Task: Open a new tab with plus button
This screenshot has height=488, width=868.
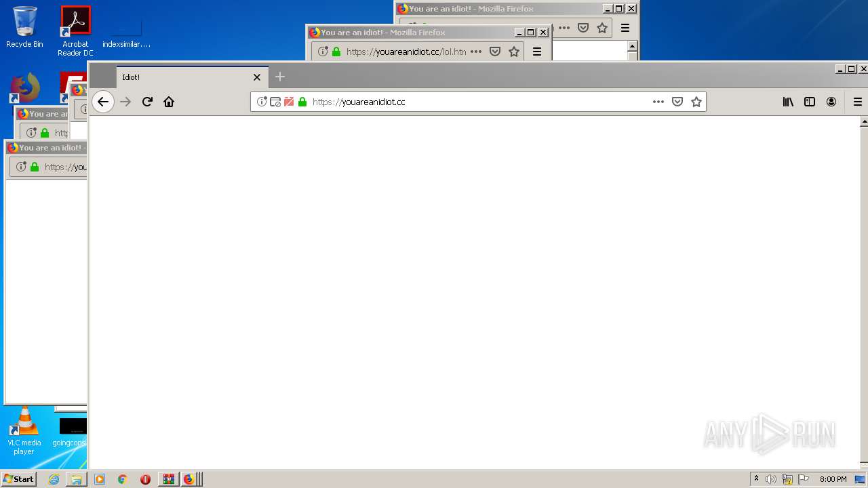Action: [280, 77]
